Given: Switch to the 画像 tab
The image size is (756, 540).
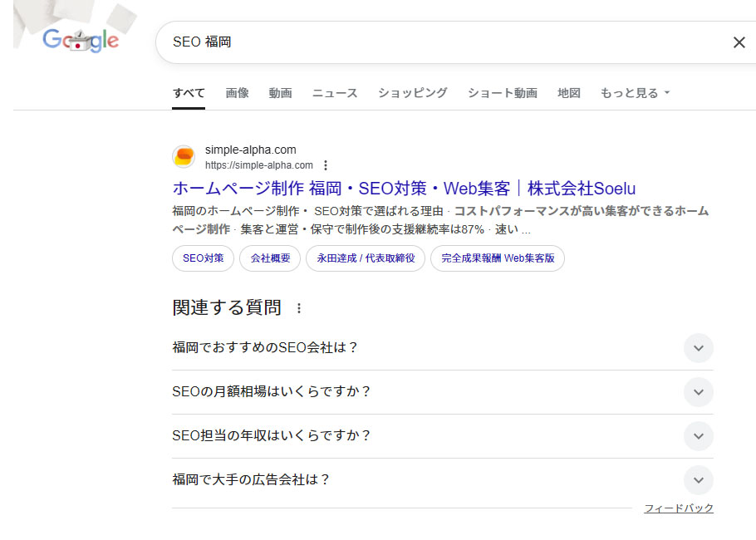Looking at the screenshot, I should (238, 93).
